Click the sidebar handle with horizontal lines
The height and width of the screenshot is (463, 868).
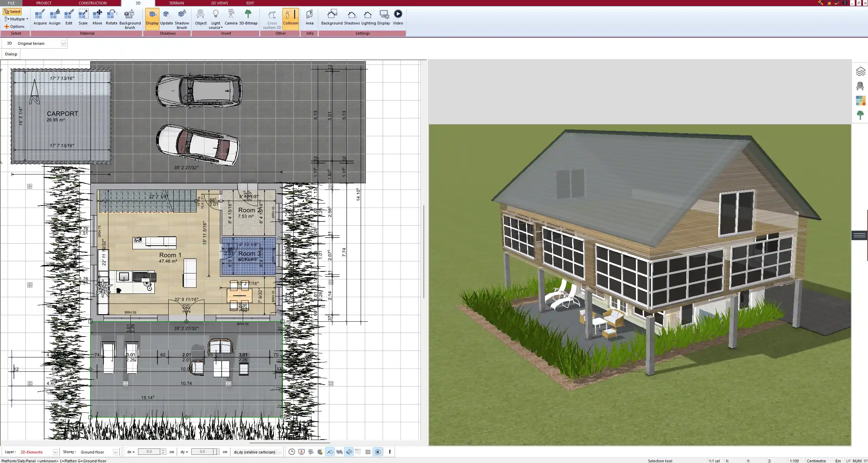coord(859,235)
